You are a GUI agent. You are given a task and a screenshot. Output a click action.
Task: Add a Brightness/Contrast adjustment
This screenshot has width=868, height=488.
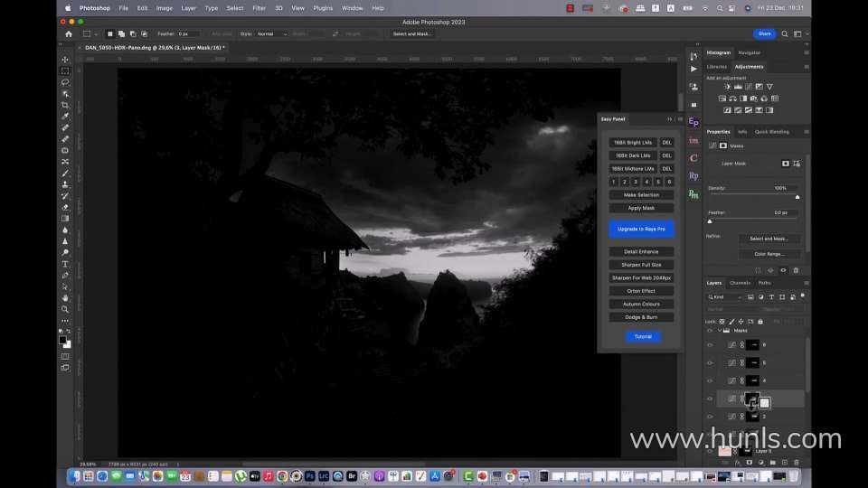pyautogui.click(x=727, y=87)
